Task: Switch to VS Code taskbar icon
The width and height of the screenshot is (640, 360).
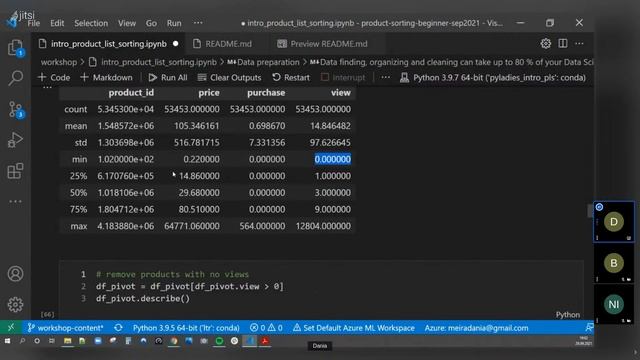Action: (x=249, y=341)
